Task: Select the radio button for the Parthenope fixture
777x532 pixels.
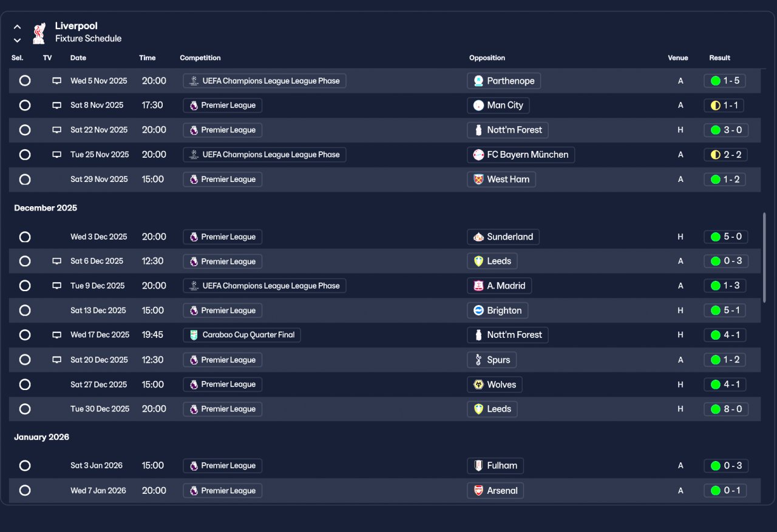Action: point(25,81)
